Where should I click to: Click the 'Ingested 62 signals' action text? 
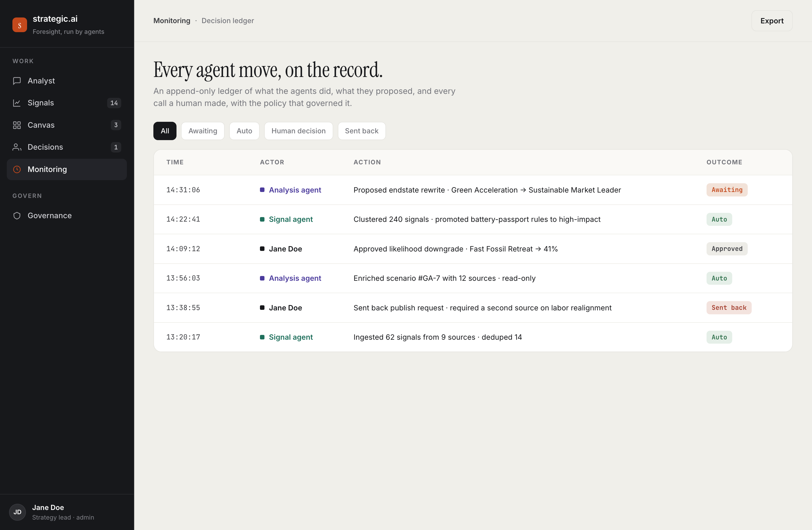coord(438,337)
